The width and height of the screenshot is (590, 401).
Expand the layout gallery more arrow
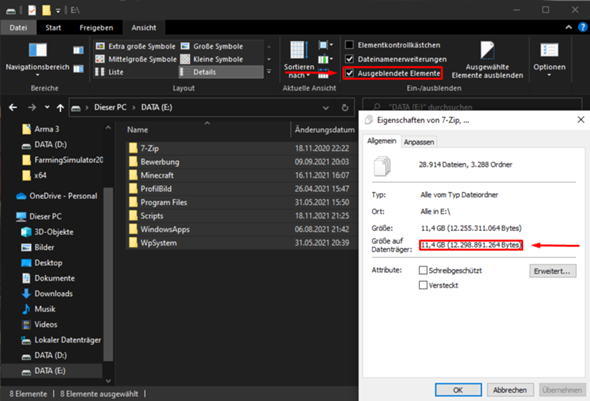(269, 71)
